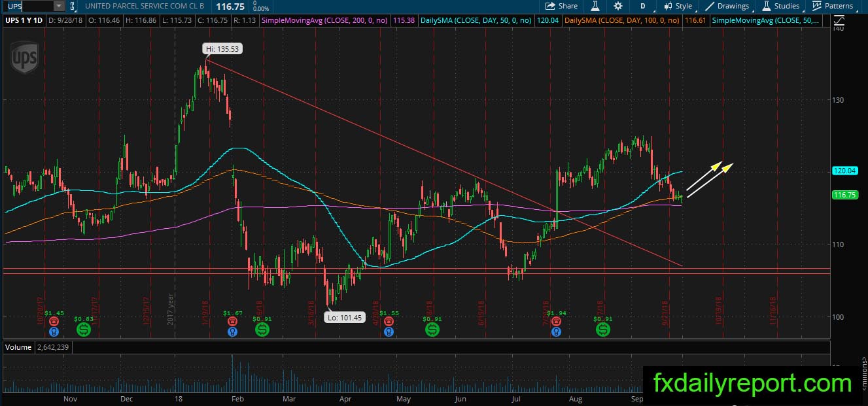Viewport: 868px width, 406px height.
Task: Click the O: 116.46 open price readout
Action: point(105,21)
